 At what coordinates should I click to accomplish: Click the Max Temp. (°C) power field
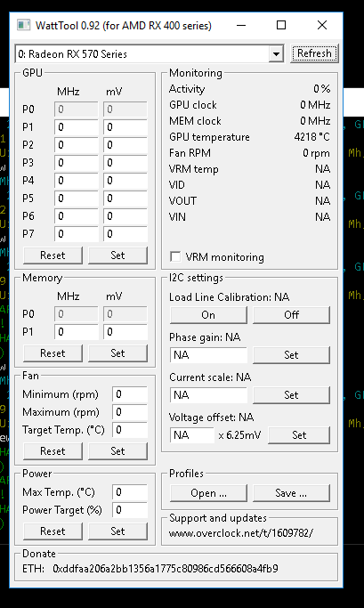pos(130,492)
